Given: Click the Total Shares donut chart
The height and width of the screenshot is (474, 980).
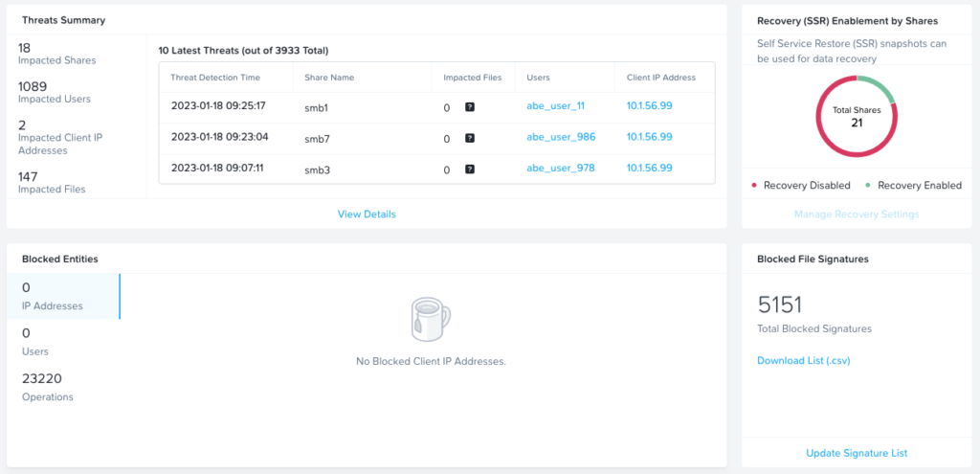Looking at the screenshot, I should coord(856,117).
